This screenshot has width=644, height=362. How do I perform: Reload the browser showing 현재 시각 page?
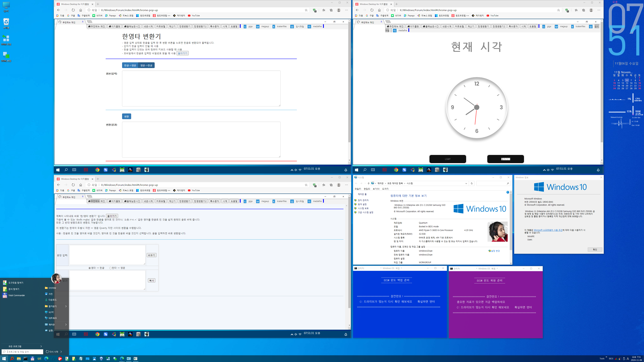[x=372, y=10]
